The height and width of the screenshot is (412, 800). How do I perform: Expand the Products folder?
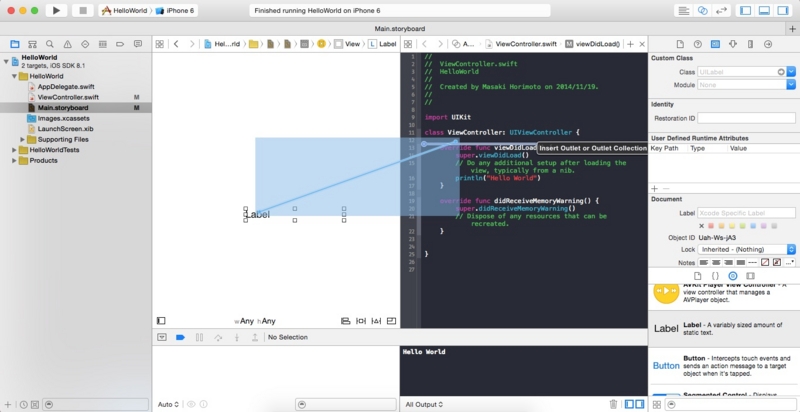coord(14,161)
